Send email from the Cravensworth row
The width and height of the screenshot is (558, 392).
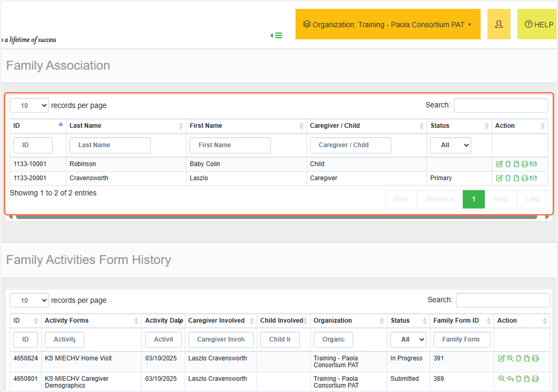(x=533, y=178)
